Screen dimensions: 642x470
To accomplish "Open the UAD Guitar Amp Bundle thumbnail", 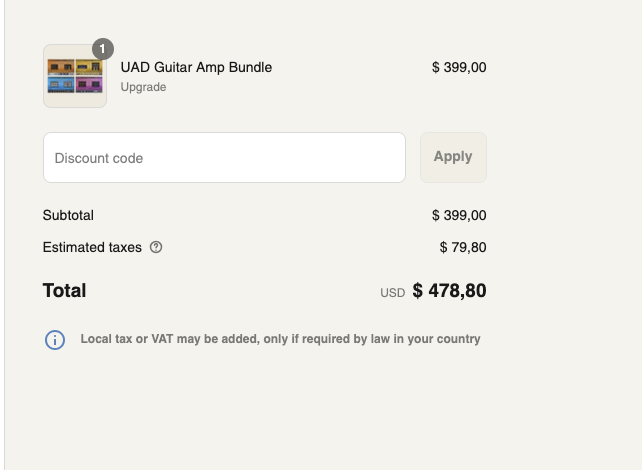I will [x=75, y=76].
